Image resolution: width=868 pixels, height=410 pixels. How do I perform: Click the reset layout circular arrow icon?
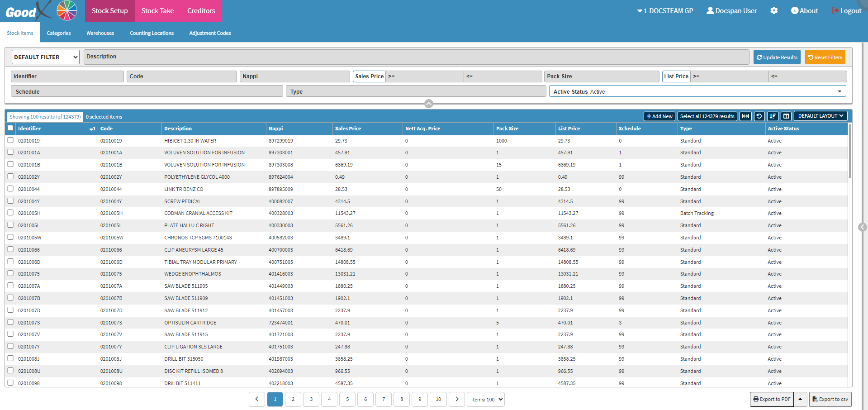tap(759, 116)
